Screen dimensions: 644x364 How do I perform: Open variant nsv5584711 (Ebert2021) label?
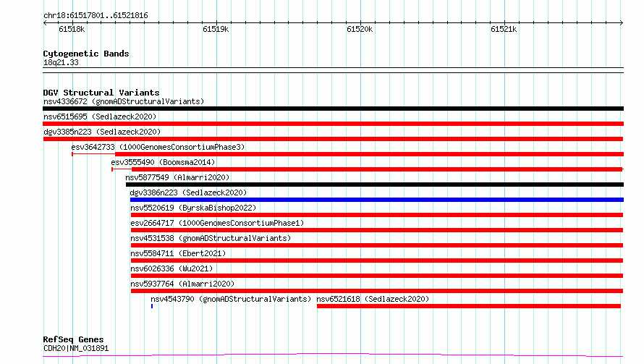click(x=178, y=253)
